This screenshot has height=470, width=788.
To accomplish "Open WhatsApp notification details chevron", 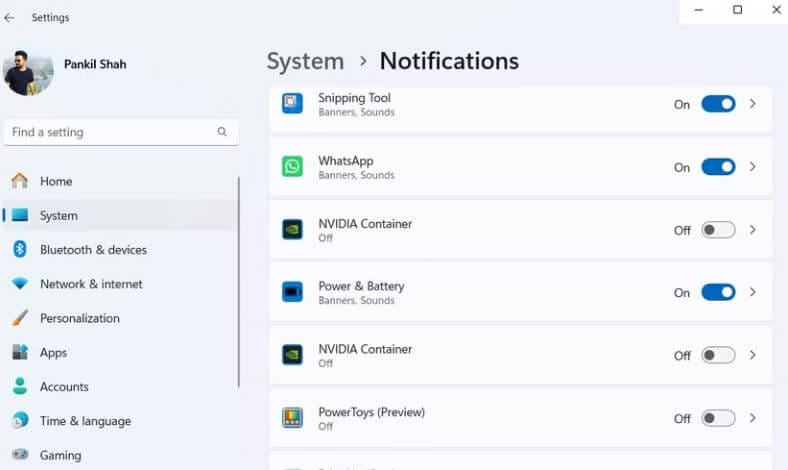I will (x=752, y=166).
